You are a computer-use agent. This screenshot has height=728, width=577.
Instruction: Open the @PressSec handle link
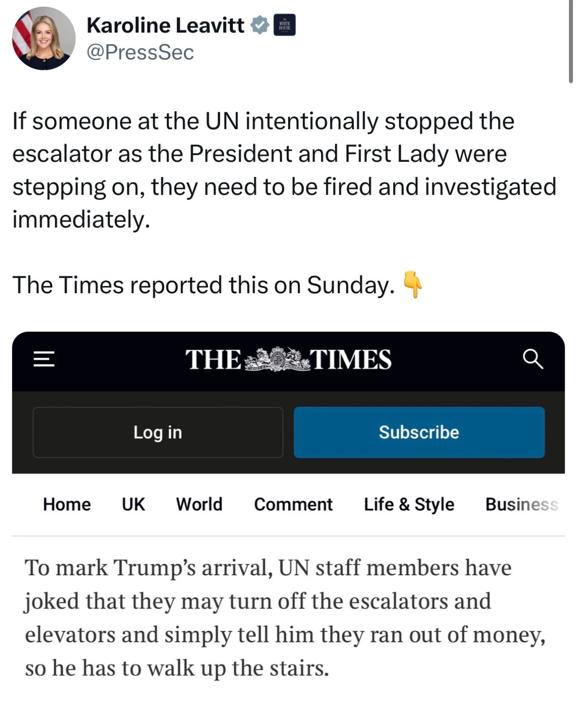coord(140,52)
